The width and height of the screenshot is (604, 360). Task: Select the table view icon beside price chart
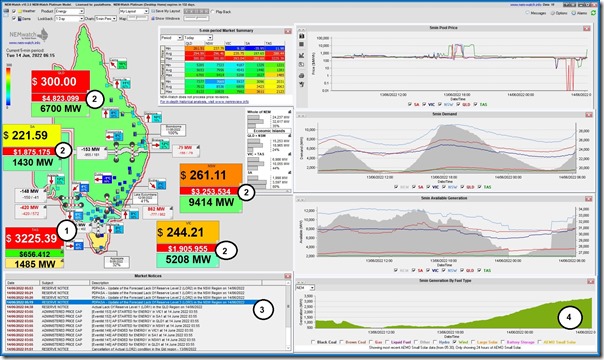[302, 44]
